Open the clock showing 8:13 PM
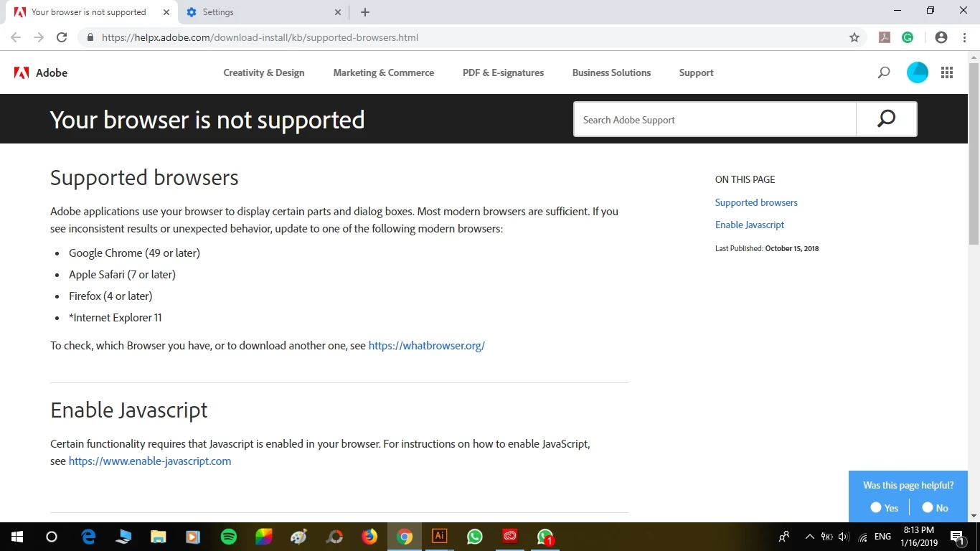 pyautogui.click(x=918, y=536)
